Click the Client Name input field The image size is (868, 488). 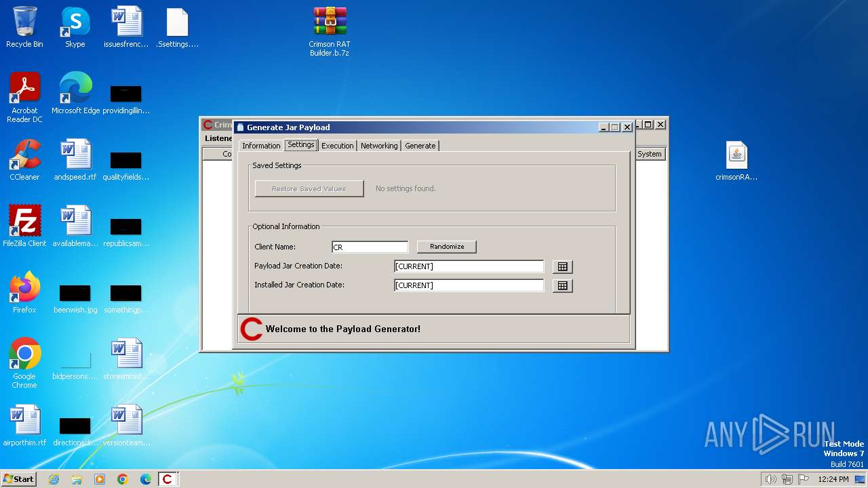click(370, 247)
